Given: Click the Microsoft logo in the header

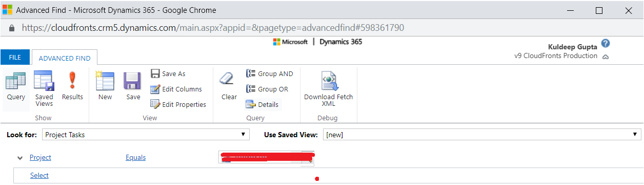Looking at the screenshot, I should (290, 42).
